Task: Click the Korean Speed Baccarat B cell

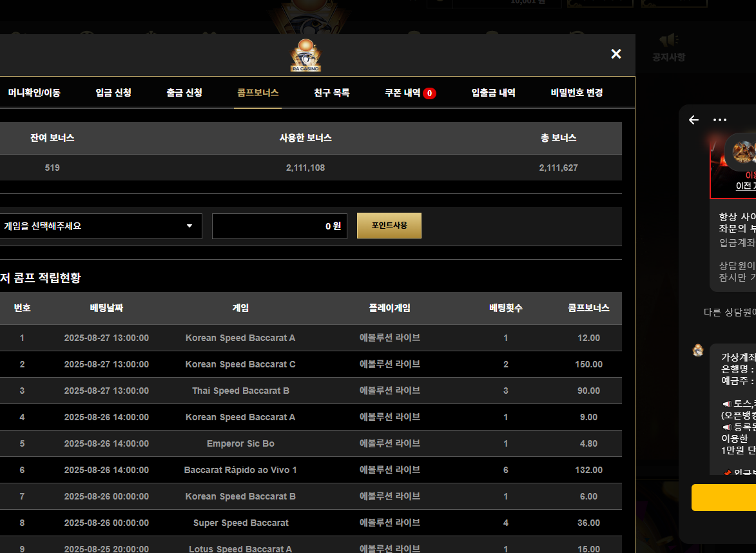Action: point(240,496)
